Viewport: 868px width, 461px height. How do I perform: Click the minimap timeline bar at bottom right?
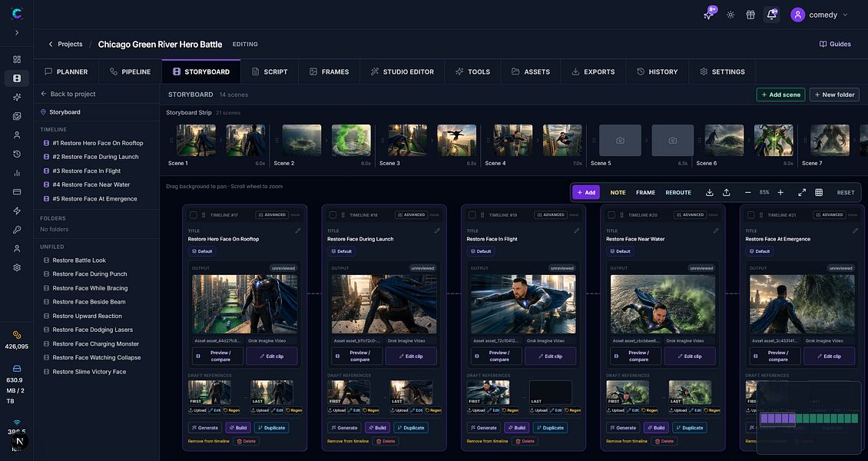tap(809, 419)
